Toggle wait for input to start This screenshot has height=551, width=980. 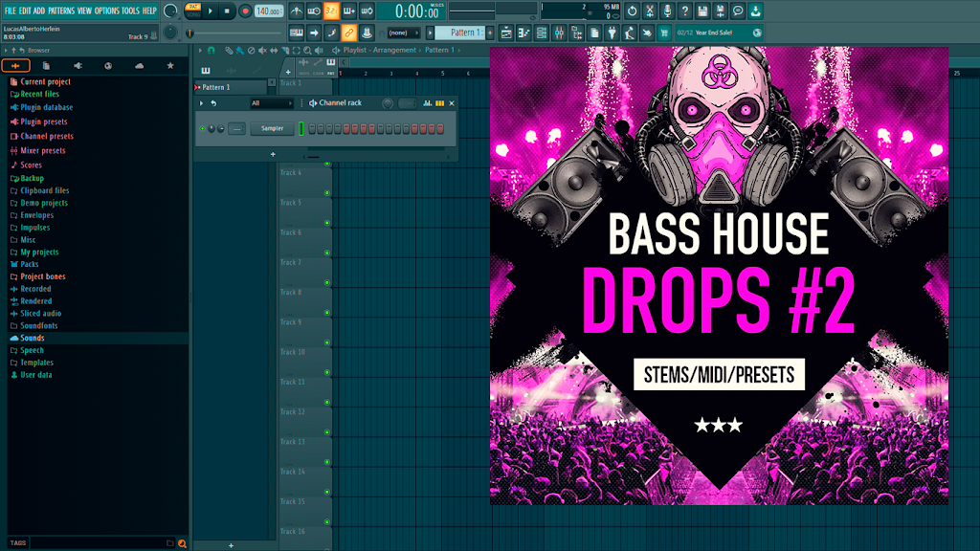click(x=314, y=11)
